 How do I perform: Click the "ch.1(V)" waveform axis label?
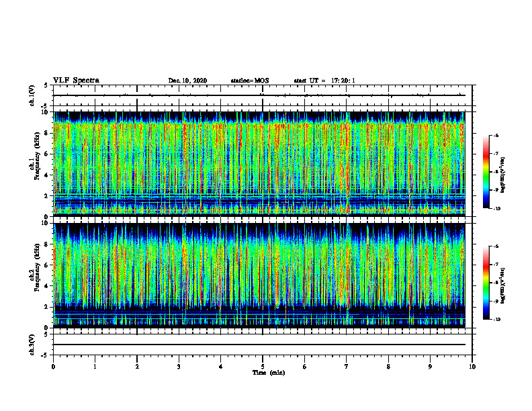(x=32, y=95)
